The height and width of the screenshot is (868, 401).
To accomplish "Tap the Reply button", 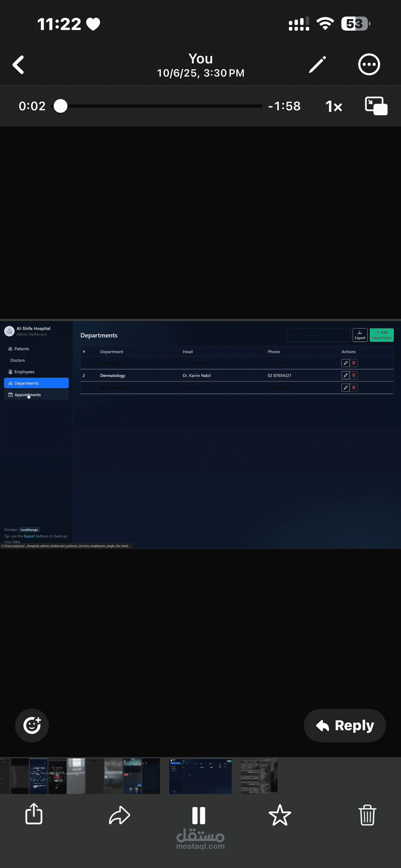I will click(x=345, y=725).
